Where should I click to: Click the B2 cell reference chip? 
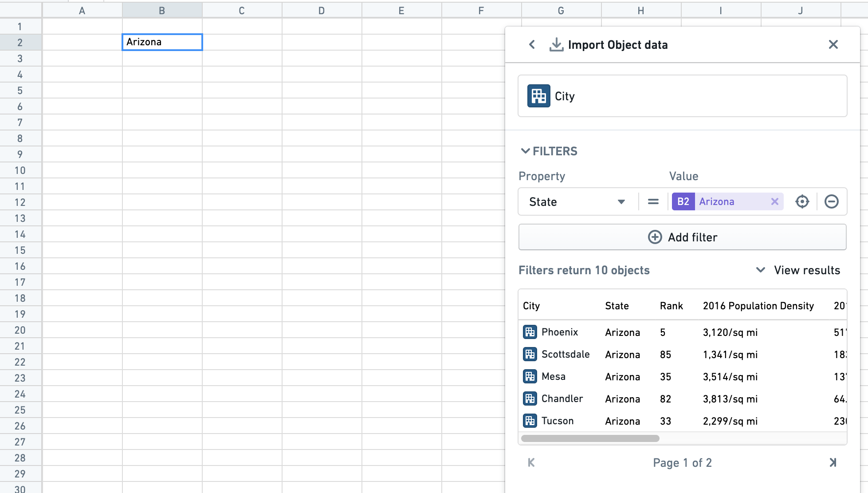click(683, 201)
